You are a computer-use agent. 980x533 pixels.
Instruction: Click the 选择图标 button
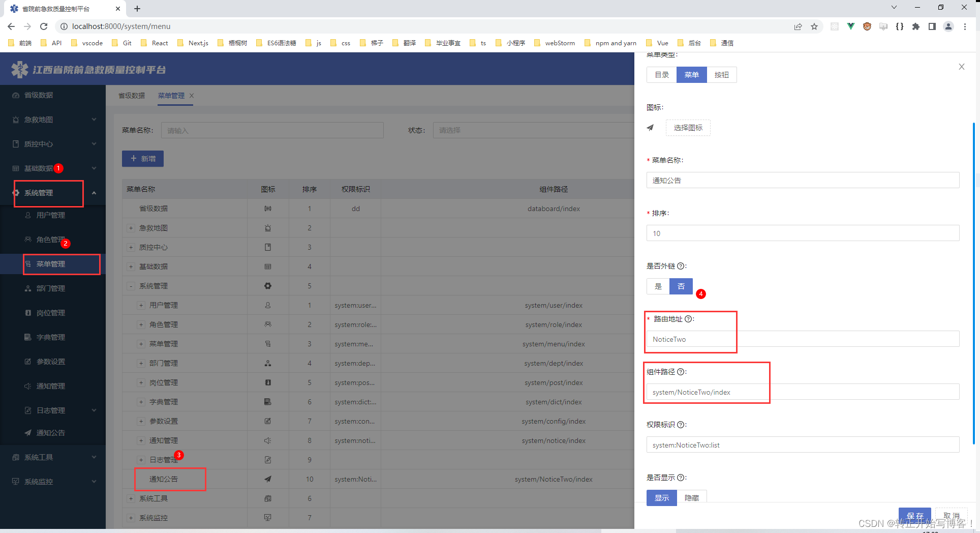pos(688,128)
